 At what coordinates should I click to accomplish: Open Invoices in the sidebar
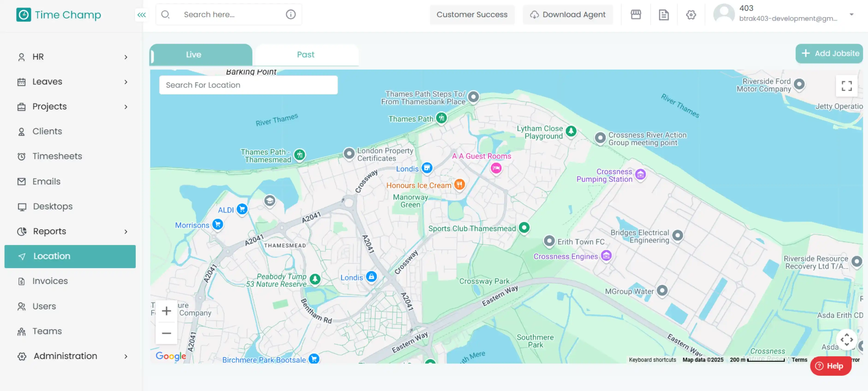click(70, 281)
